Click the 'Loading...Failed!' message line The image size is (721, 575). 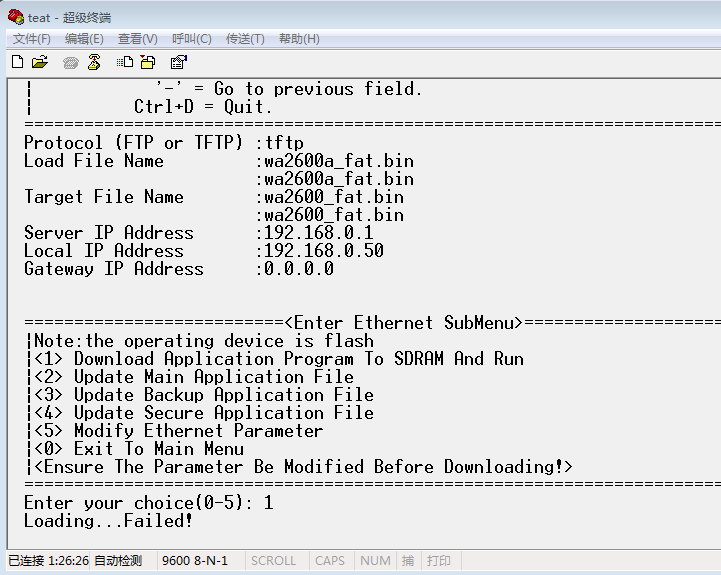point(109,521)
